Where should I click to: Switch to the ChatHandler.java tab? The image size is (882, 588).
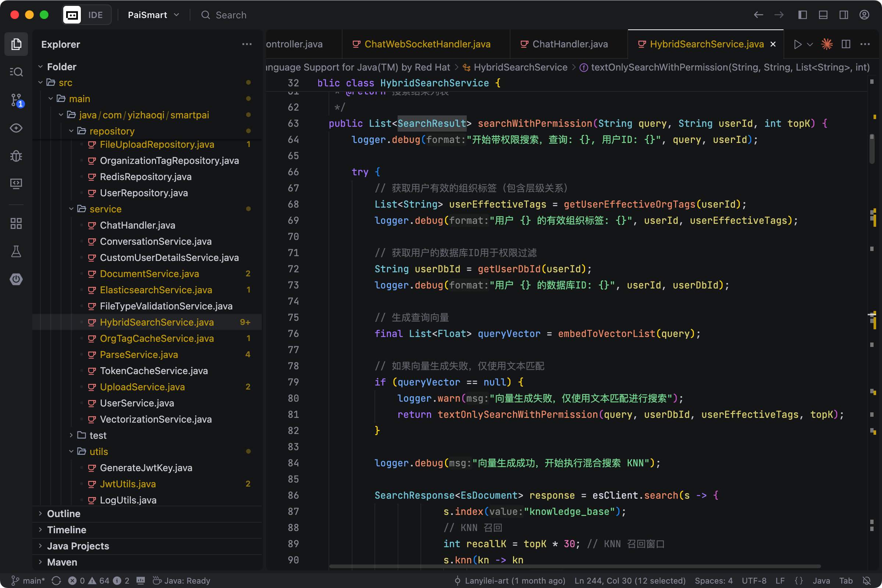[570, 44]
